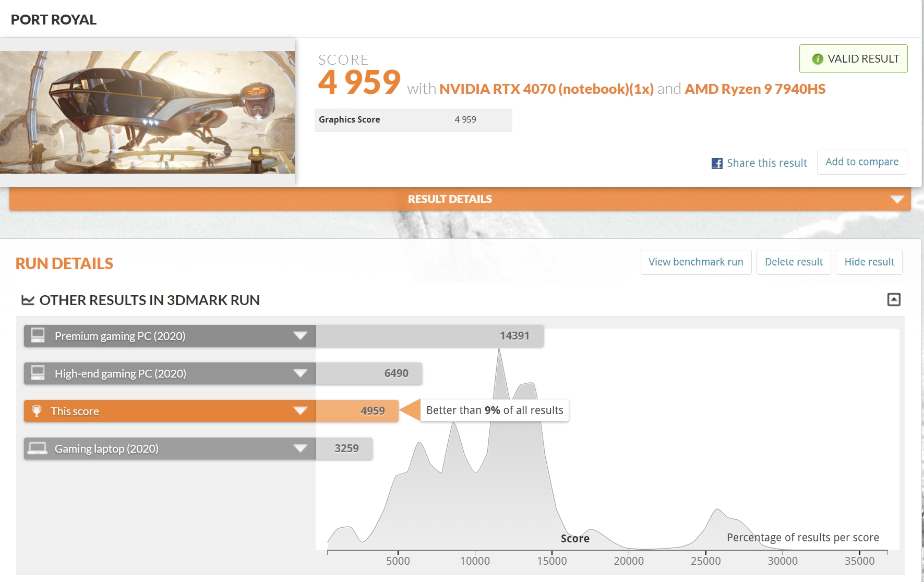Click the trophy icon on This score
Screen dimensions: 924x582
37,411
